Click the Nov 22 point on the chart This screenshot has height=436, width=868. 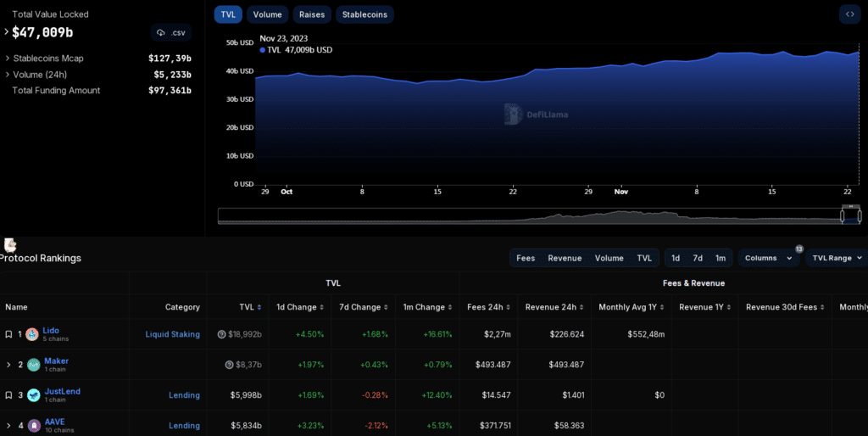(847, 55)
